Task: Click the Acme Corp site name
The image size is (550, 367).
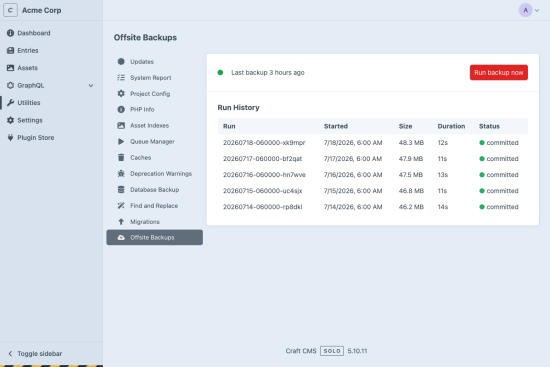Action: tap(41, 10)
